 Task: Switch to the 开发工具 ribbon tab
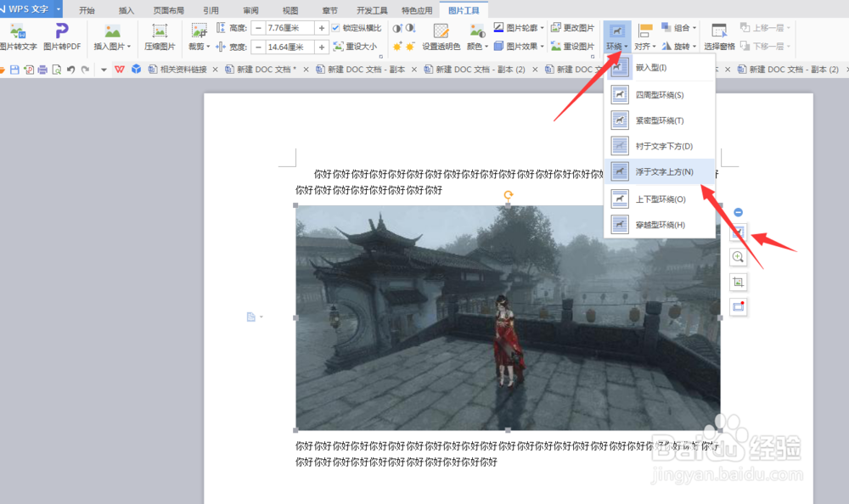pyautogui.click(x=372, y=10)
